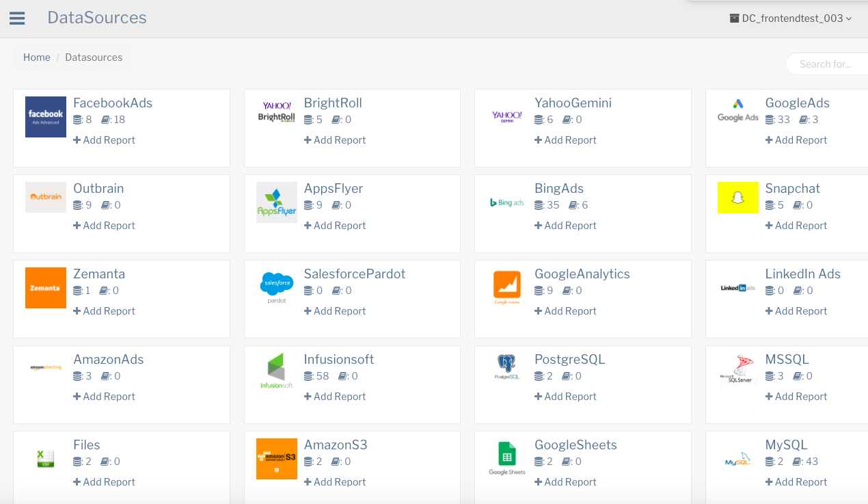Add Report for Snapchat
The width and height of the screenshot is (868, 504).
(x=796, y=226)
